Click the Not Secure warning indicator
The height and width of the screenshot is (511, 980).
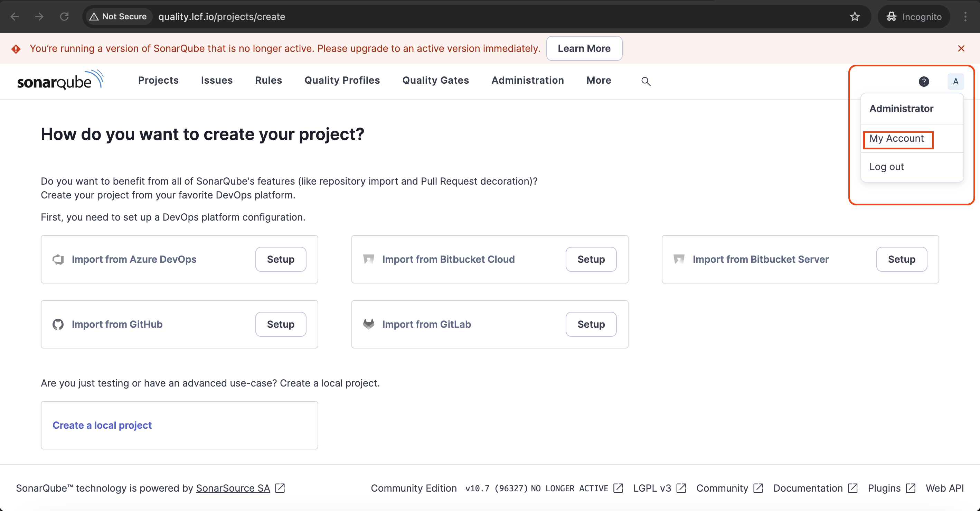point(118,16)
